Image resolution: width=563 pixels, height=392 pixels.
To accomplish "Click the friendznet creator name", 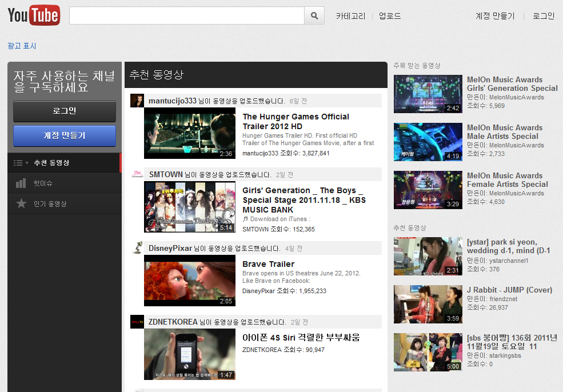I will point(504,299).
